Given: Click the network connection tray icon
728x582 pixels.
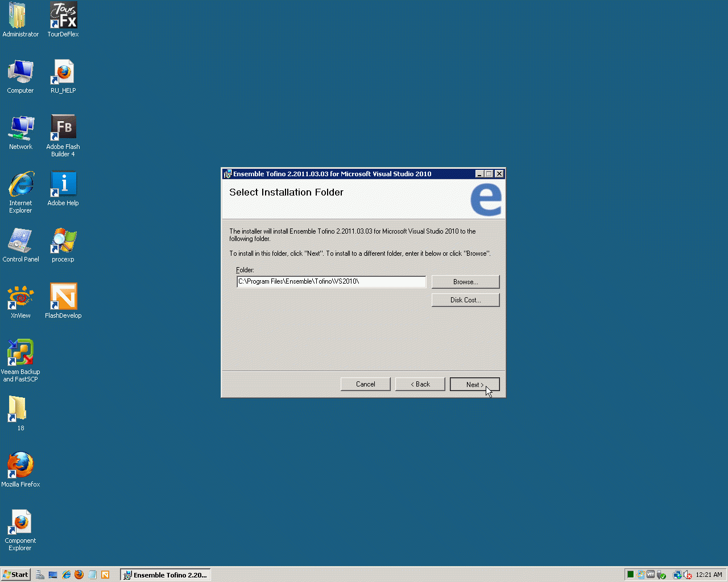Looking at the screenshot, I should 677,575.
